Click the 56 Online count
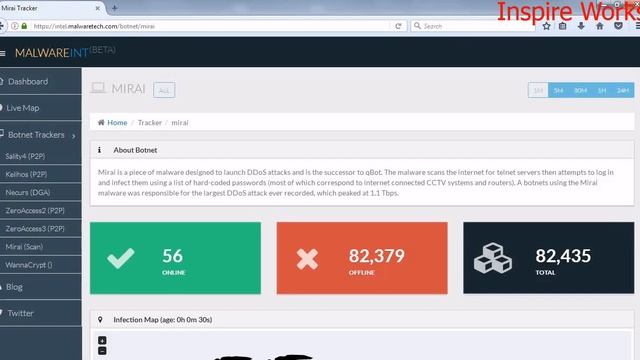 point(173,256)
